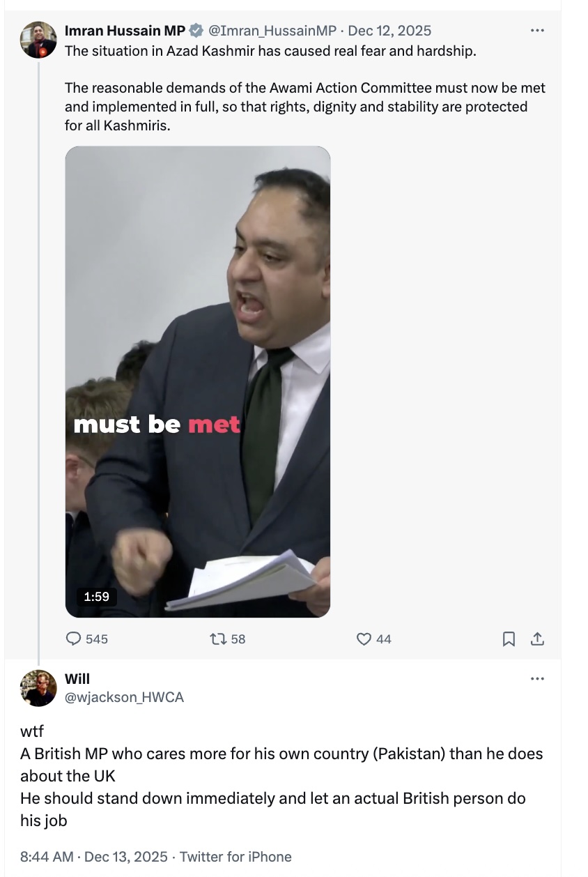Click the 1:59 video duration badge
This screenshot has width=588, height=877.
(x=96, y=597)
